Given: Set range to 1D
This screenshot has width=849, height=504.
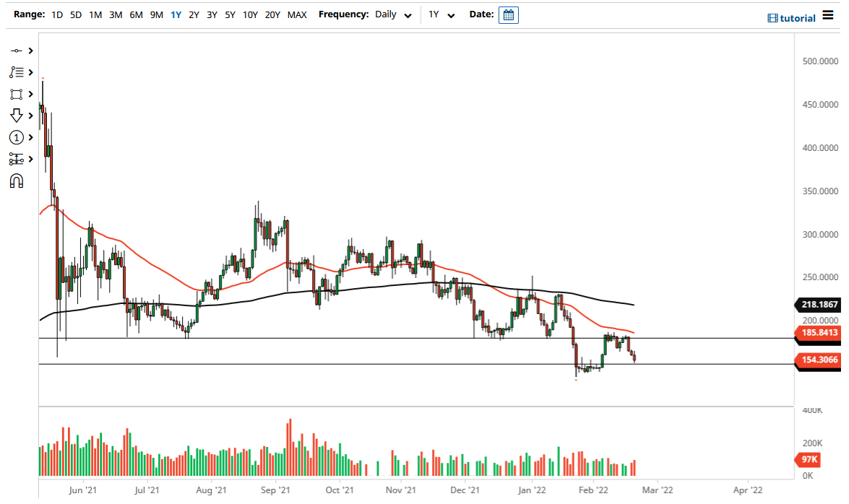Looking at the screenshot, I should point(57,14).
